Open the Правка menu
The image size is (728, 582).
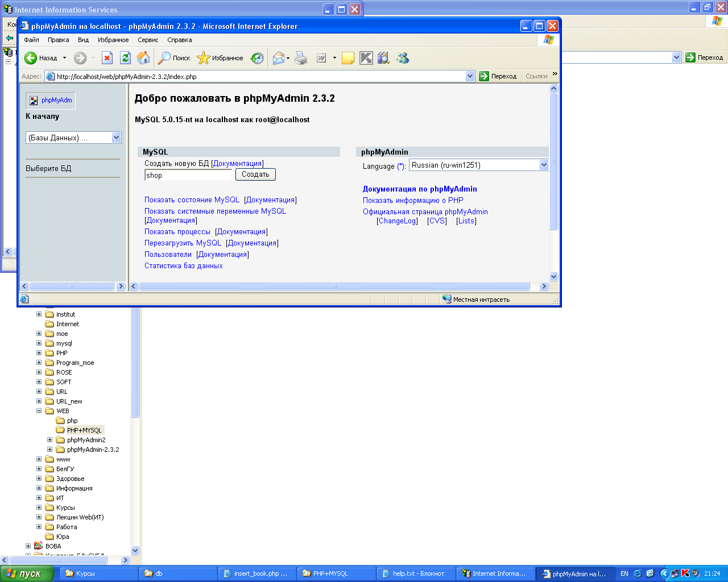pyautogui.click(x=58, y=40)
